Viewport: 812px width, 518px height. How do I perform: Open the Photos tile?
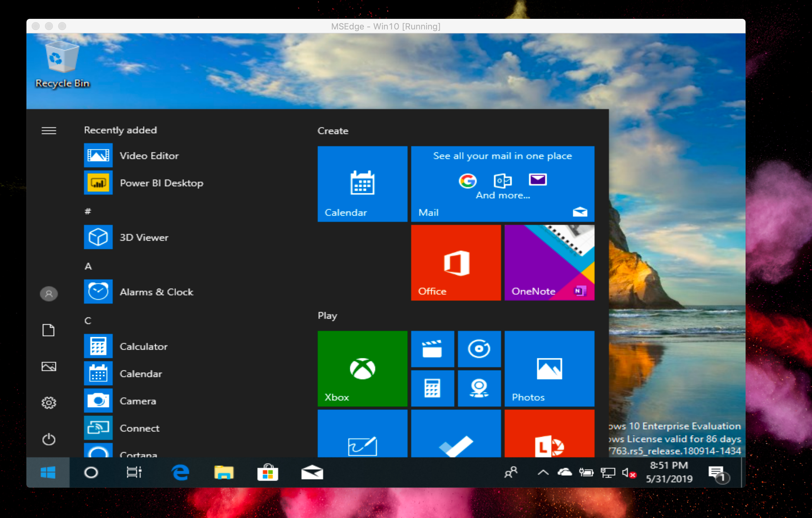point(549,369)
